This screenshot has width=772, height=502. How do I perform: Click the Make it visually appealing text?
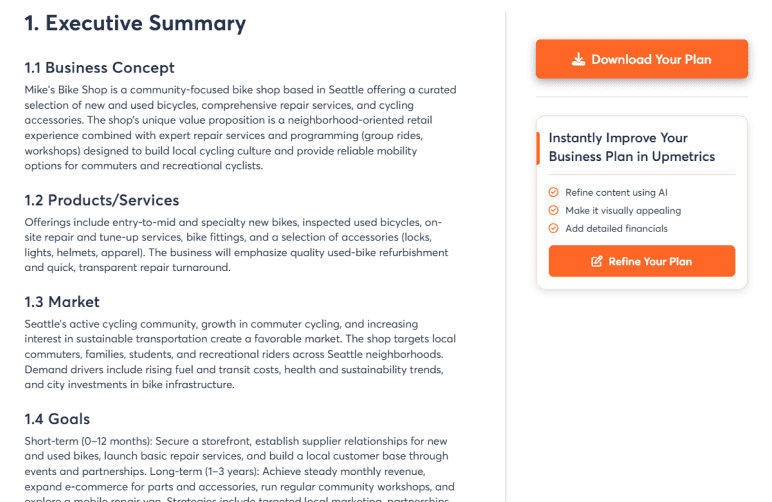[x=623, y=210]
